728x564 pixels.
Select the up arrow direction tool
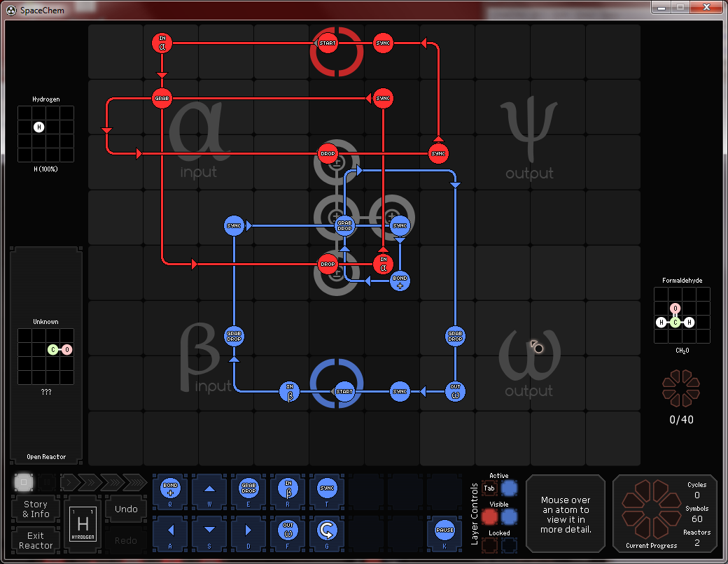(209, 488)
